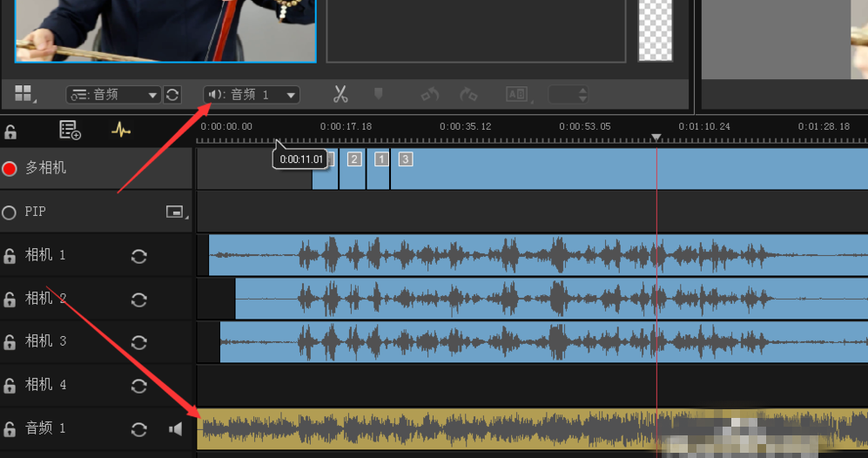
Task: Click the playhead marker on timeline ruler
Action: coord(656,138)
